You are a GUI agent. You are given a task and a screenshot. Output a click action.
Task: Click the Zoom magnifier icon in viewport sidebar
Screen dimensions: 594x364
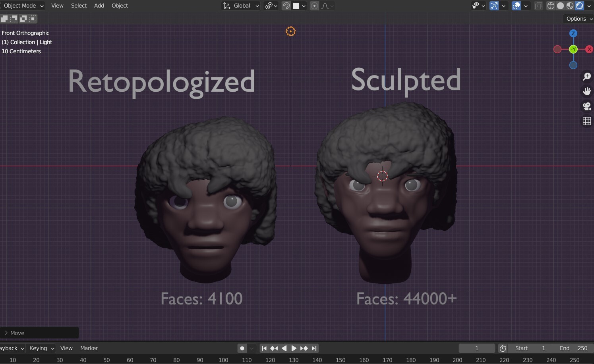(x=587, y=76)
